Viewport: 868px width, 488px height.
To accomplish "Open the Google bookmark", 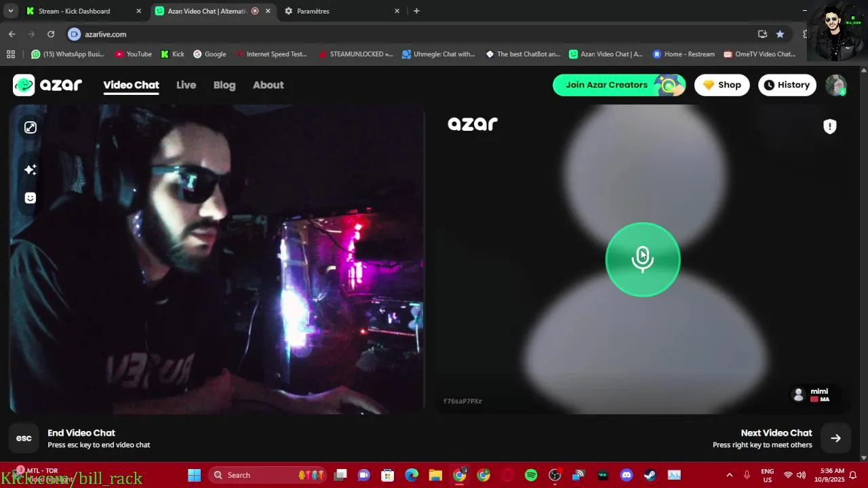I will [x=210, y=54].
